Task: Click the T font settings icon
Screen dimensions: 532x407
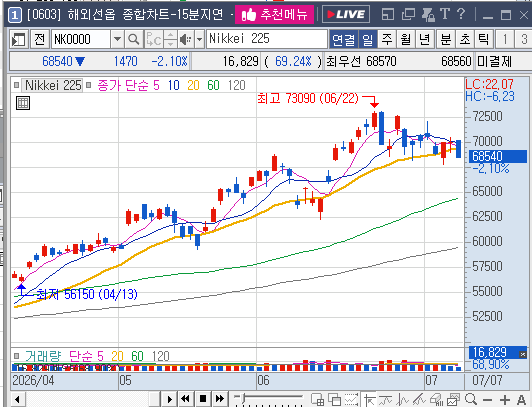Action: pos(445,14)
